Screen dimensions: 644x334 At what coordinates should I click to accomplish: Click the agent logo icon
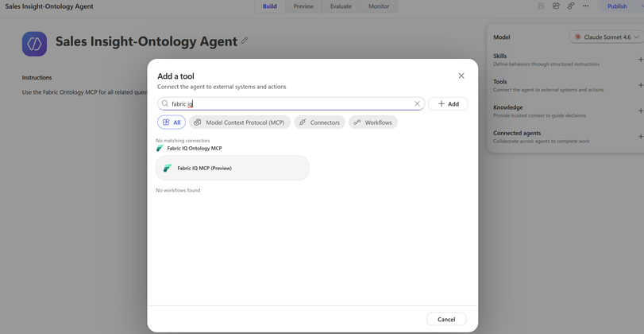[x=34, y=44]
